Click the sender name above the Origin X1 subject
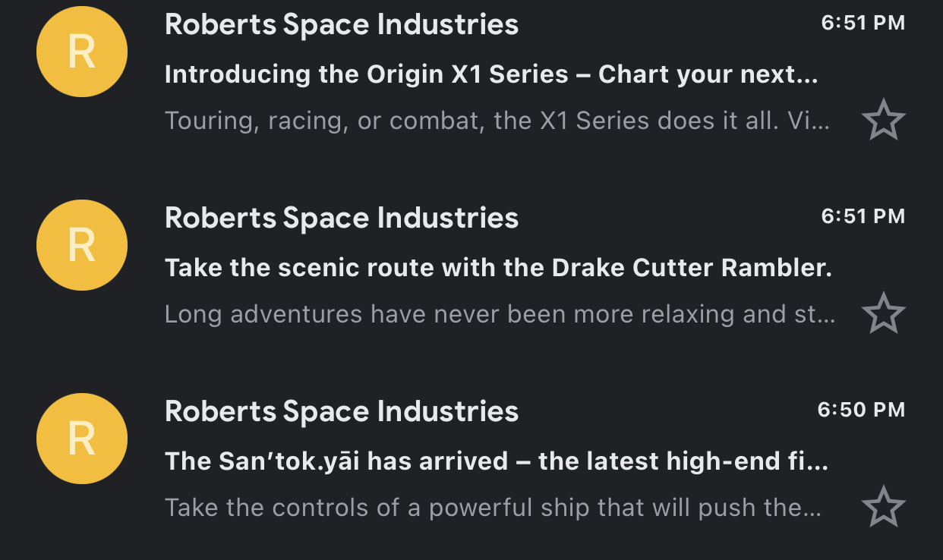This screenshot has height=560, width=943. [x=342, y=25]
